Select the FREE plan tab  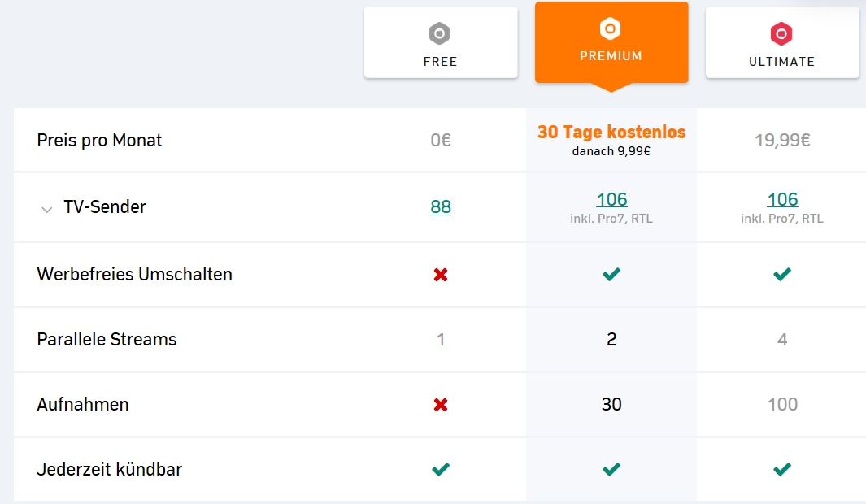[441, 42]
